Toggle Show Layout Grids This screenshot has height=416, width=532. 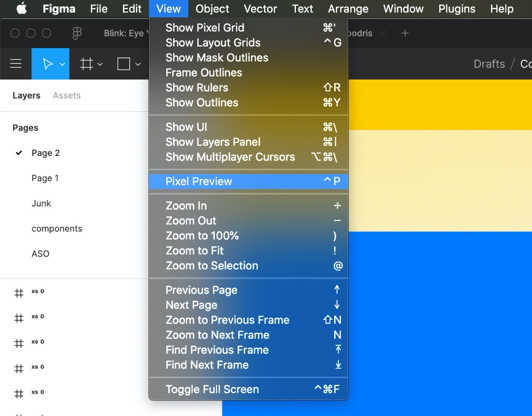[x=249, y=43]
